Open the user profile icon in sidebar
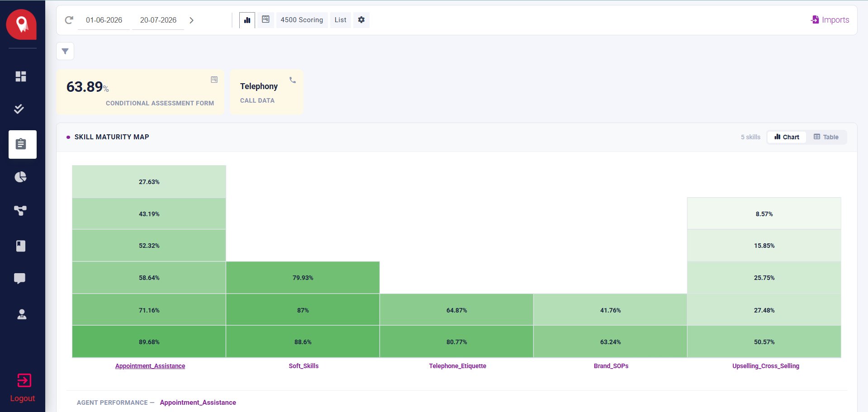This screenshot has height=412, width=868. 22,314
